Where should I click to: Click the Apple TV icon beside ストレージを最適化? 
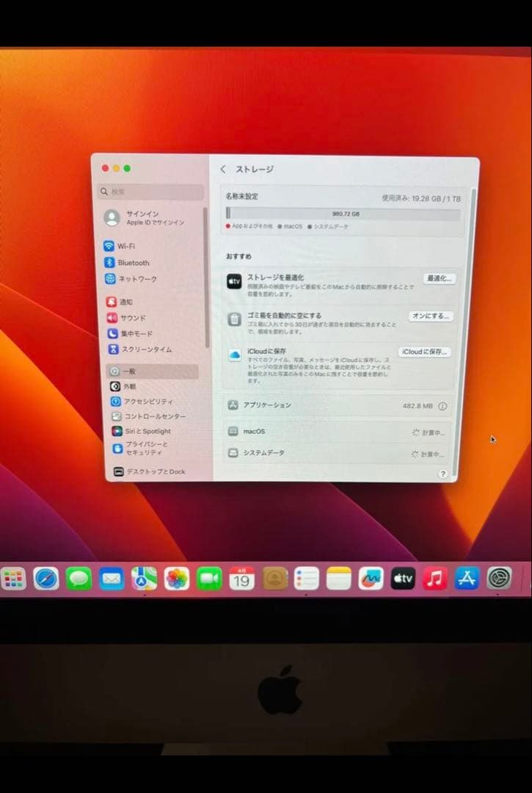[x=234, y=282]
